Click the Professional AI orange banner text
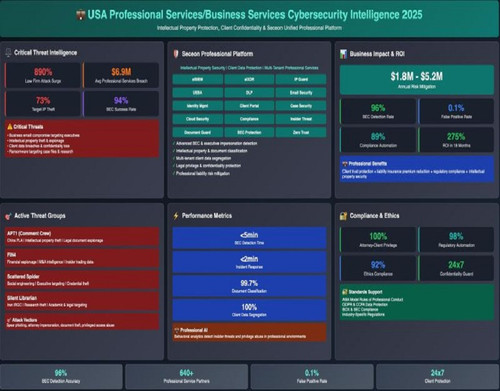This screenshot has height=391, width=500. [x=240, y=336]
